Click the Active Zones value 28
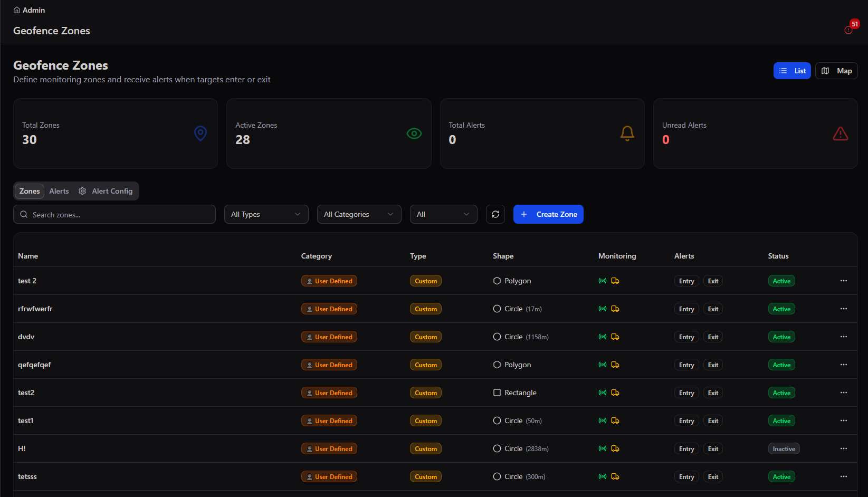This screenshot has width=868, height=497. coord(243,140)
